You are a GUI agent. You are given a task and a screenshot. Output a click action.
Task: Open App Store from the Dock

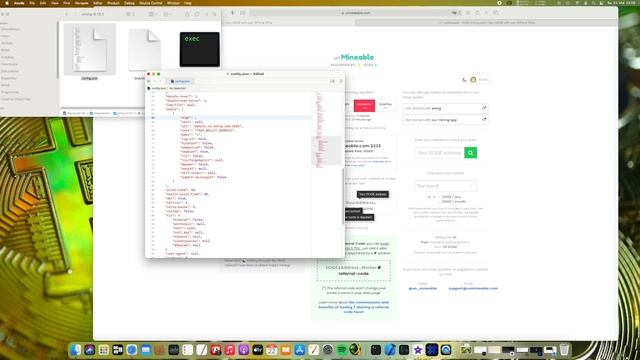300,350
